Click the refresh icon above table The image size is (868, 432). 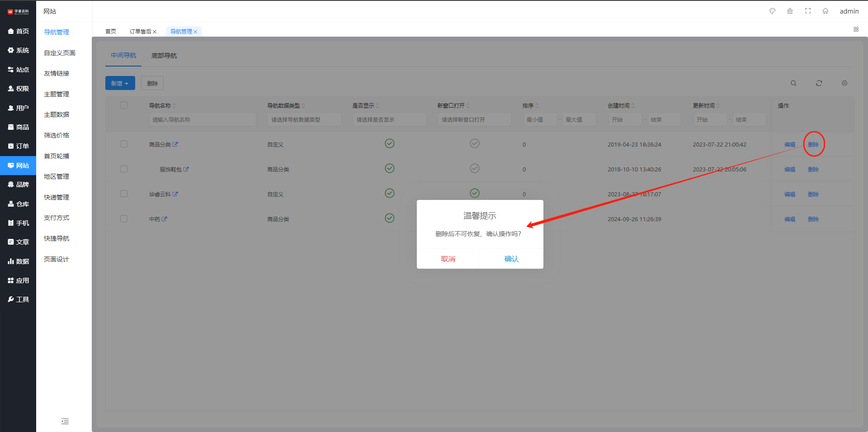pos(819,83)
